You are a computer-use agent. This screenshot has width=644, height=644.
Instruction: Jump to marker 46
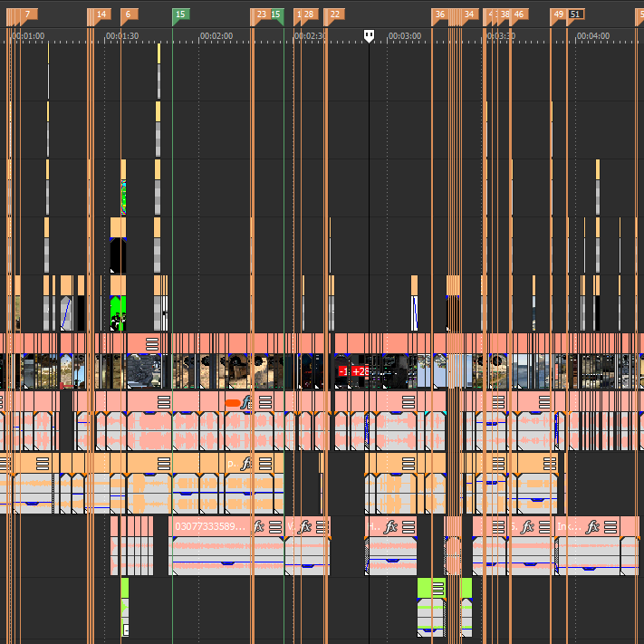click(x=519, y=14)
